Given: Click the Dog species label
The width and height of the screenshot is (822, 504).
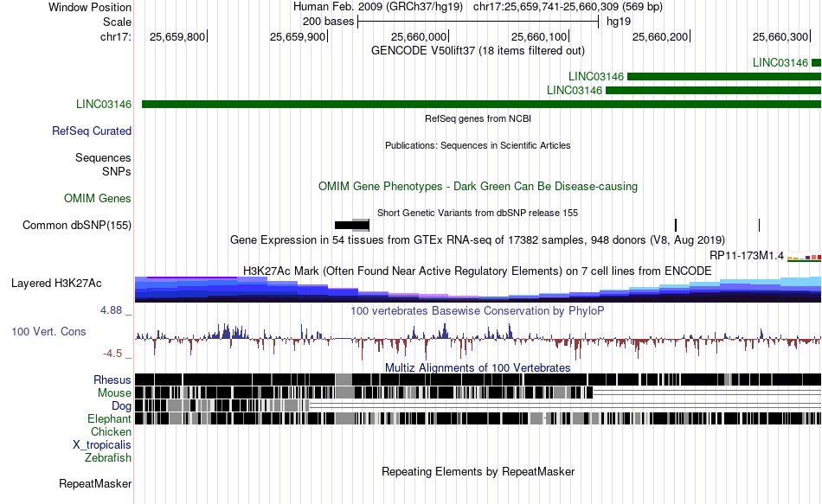Looking at the screenshot, I should (x=122, y=406).
